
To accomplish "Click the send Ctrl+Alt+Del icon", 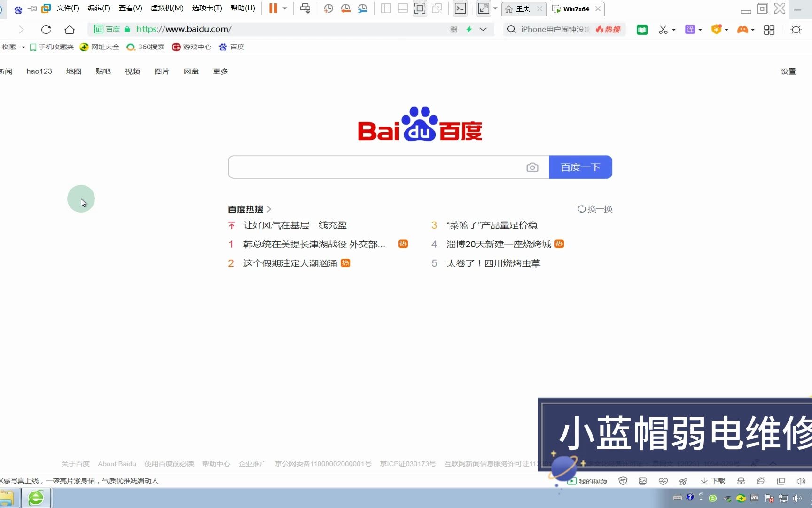I will 305,8.
